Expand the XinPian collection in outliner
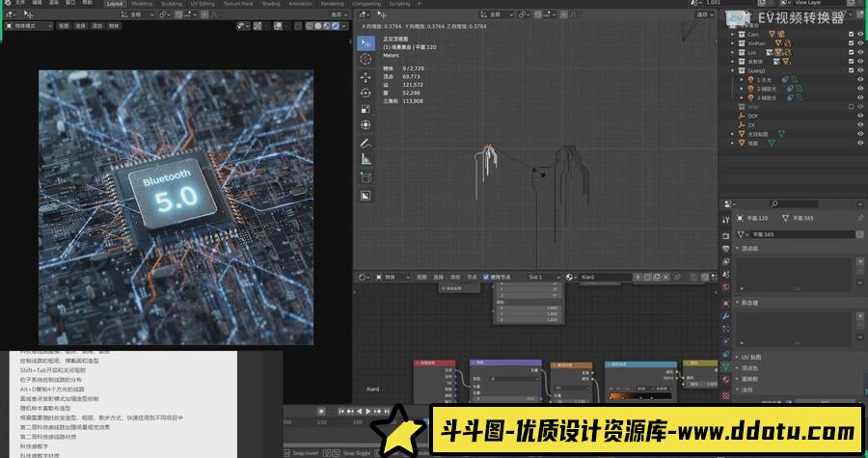 (x=733, y=43)
